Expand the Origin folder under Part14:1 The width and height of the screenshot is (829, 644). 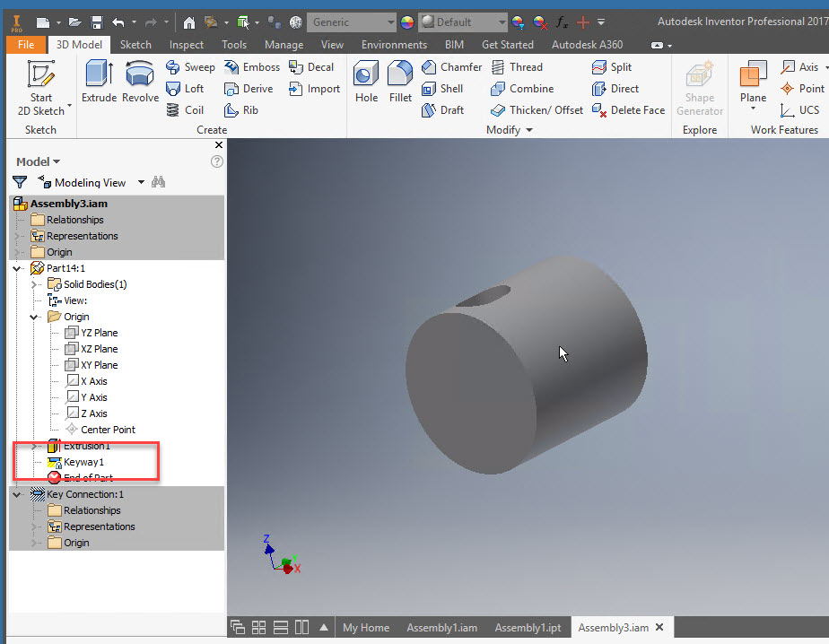tap(34, 316)
